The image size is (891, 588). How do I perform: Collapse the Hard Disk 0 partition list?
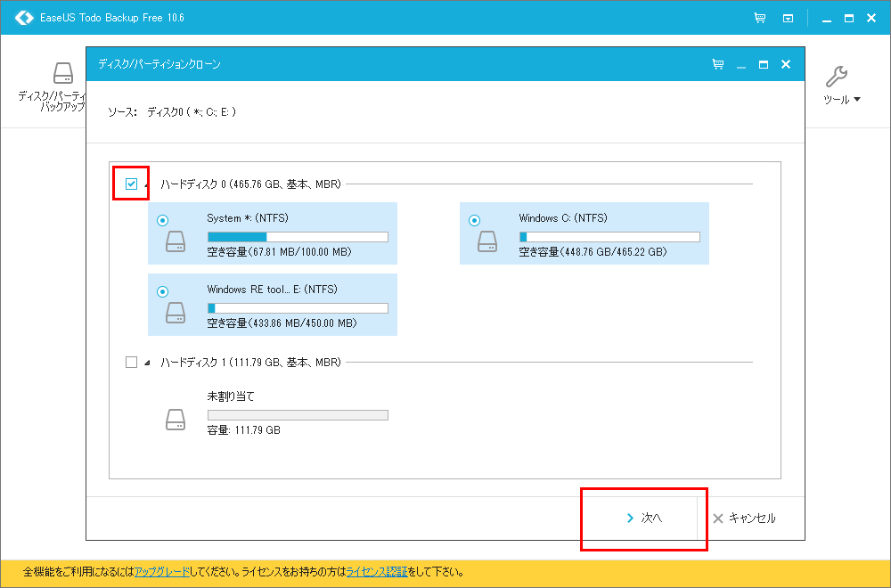pos(147,184)
